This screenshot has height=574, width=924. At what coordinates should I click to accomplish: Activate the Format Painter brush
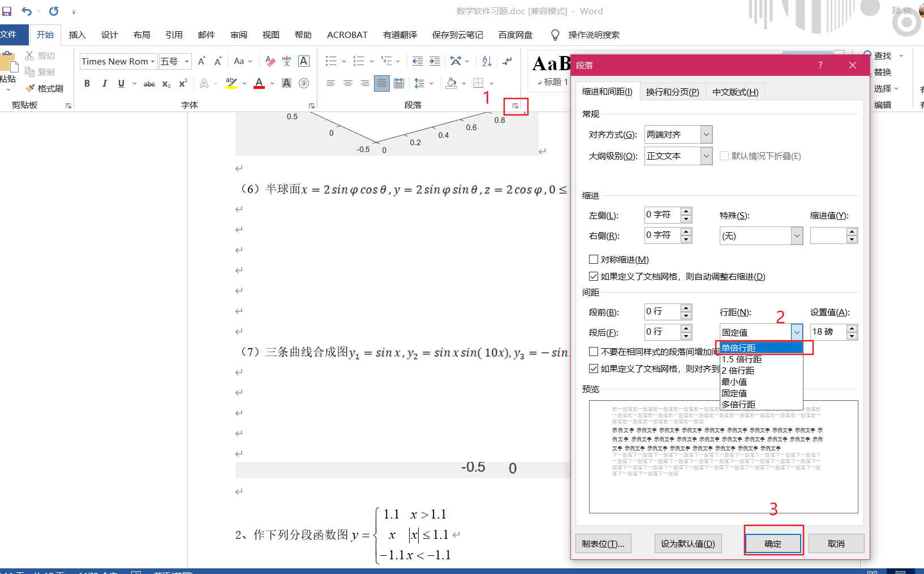tap(44, 88)
